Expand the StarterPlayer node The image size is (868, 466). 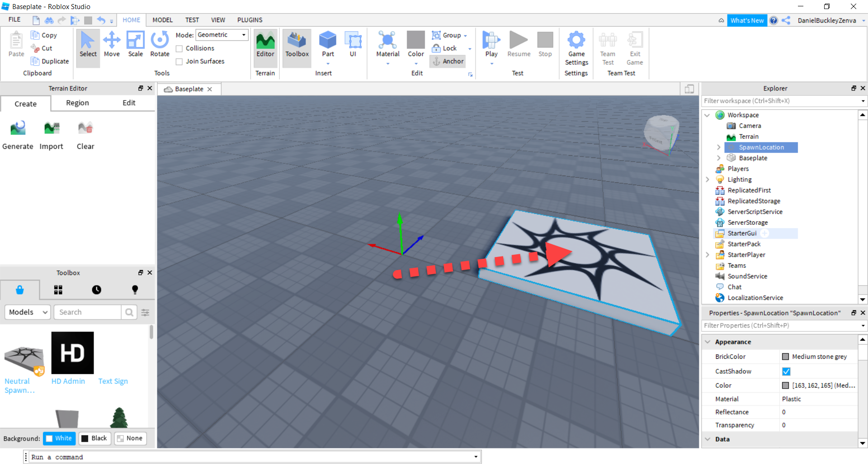[x=708, y=255]
